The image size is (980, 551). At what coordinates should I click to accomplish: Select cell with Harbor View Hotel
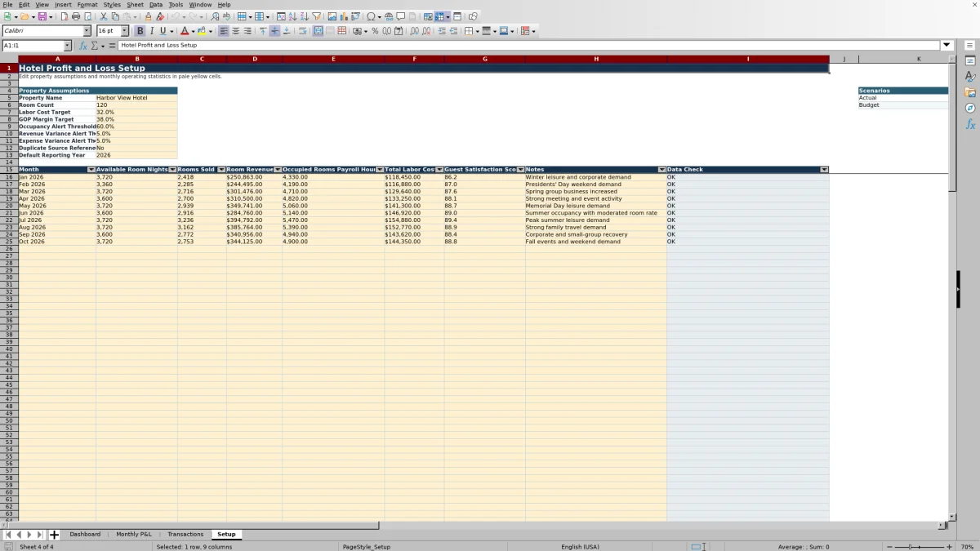[136, 98]
